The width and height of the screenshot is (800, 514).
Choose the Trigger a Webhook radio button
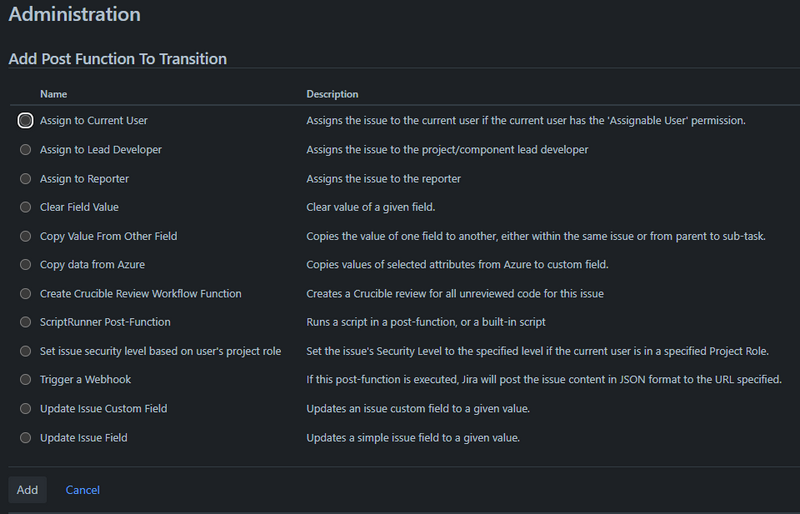pyautogui.click(x=26, y=380)
